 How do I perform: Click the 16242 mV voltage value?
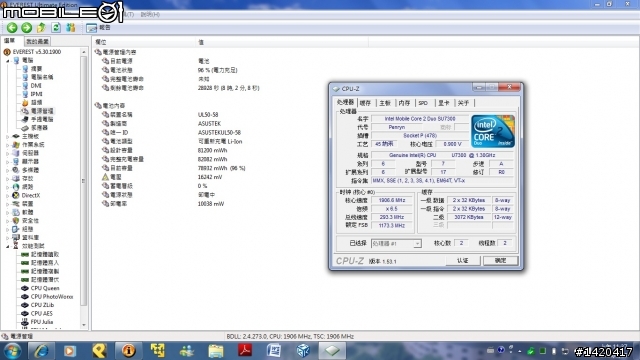[x=210, y=177]
